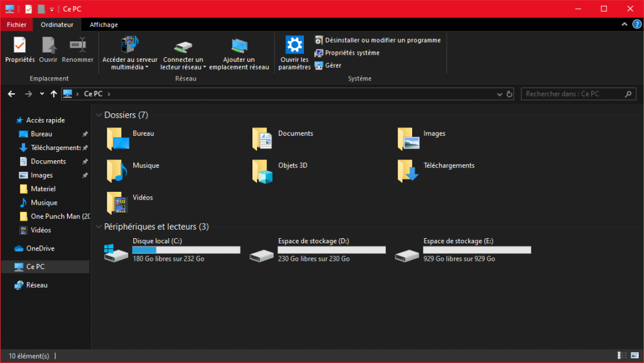644x363 pixels.
Task: Switch to details view in status bar
Action: pos(623,355)
